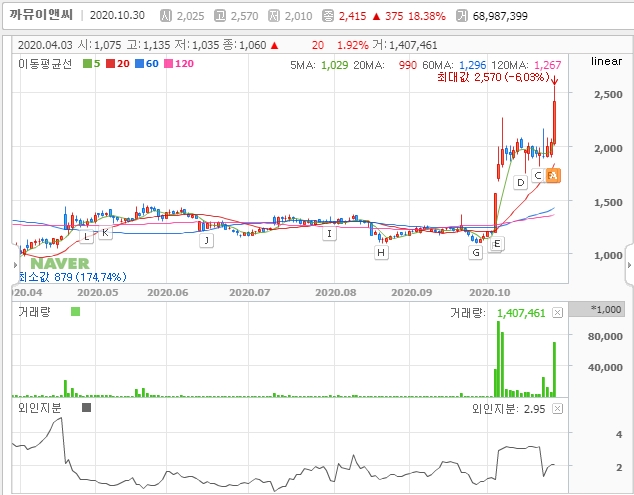Viewport: 634px width, 495px height.
Task: Click the 2020.10 axis date label
Action: pyautogui.click(x=490, y=292)
